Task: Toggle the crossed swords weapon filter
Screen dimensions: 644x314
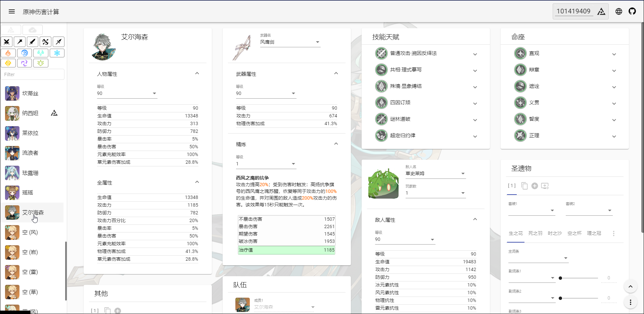Action: [7, 42]
